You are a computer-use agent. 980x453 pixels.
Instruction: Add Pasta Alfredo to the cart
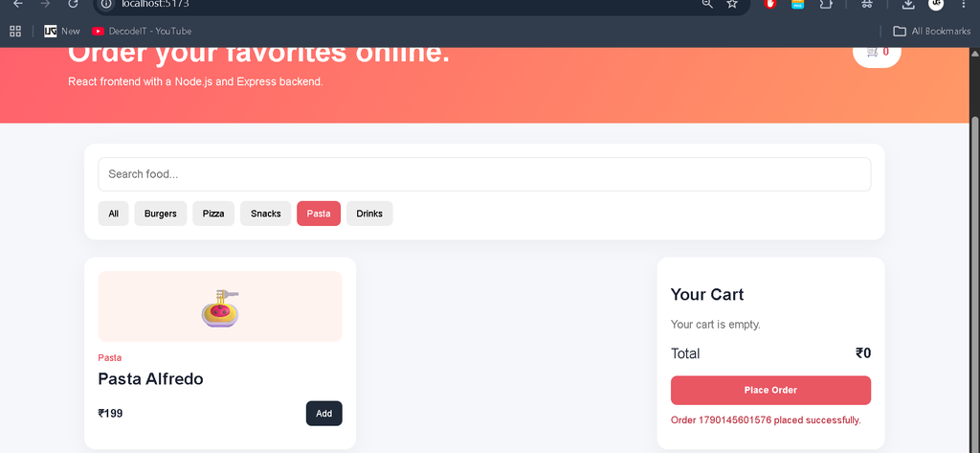pos(323,414)
